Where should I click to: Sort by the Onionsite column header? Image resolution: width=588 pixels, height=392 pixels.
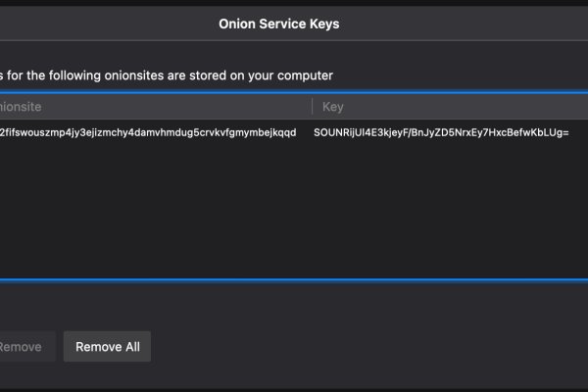[x=22, y=106]
